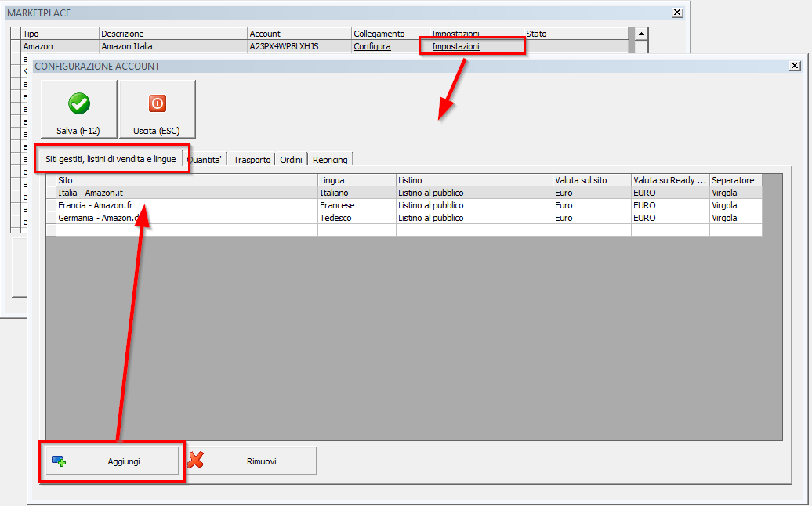
Task: Click Virgola separator in the Italia row
Action: tap(736, 193)
